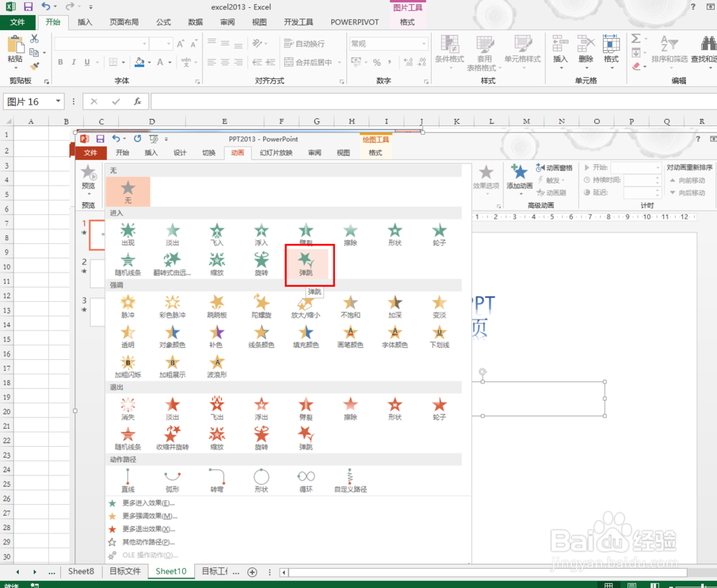Toggle Italic formatting in Excel
The image size is (717, 588).
[74, 62]
